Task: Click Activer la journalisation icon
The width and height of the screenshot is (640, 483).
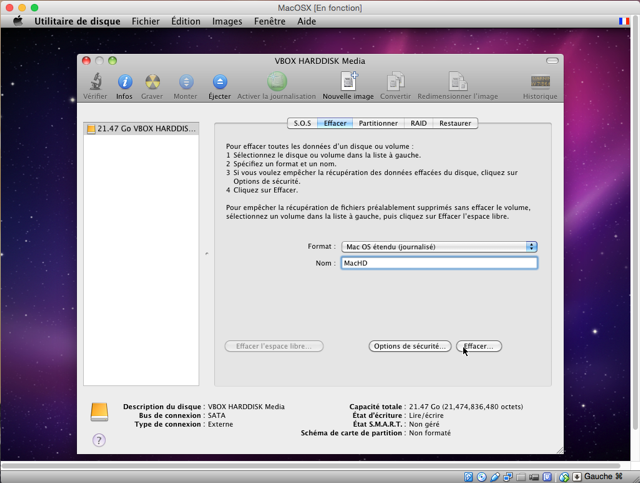Action: (x=277, y=81)
